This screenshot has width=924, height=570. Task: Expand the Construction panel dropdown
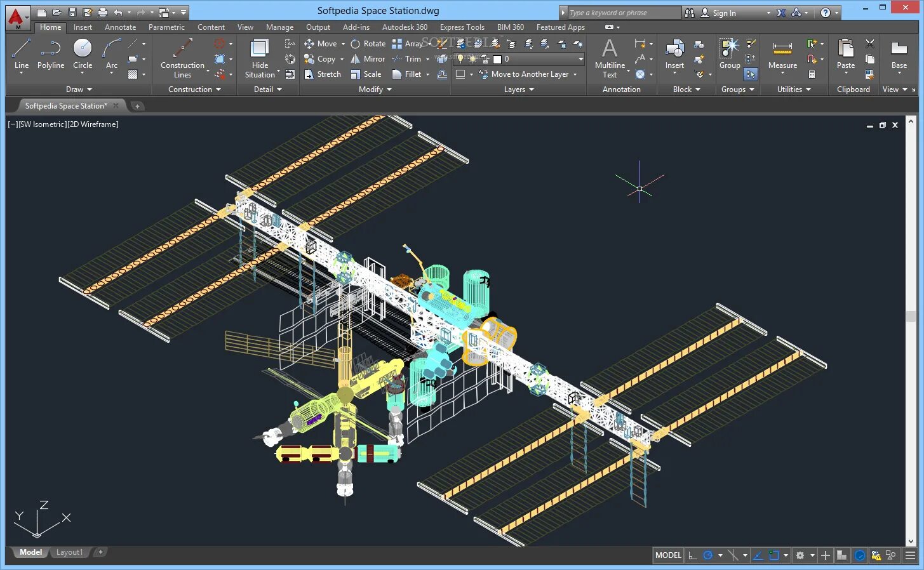(194, 89)
